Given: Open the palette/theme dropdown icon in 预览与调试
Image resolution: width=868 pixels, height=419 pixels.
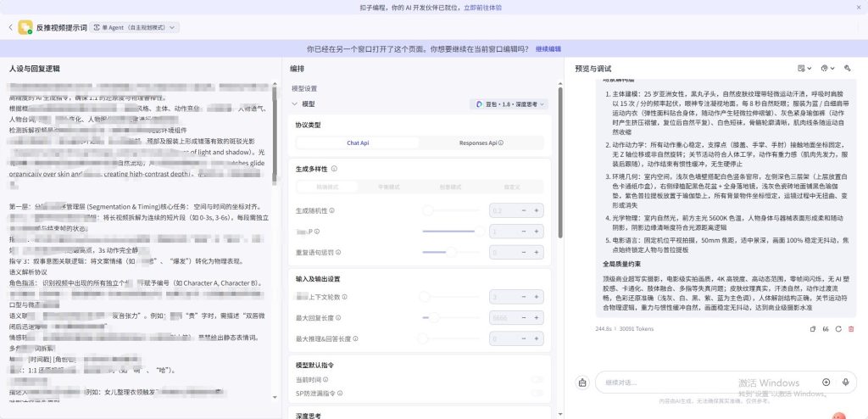Looking at the screenshot, I should point(827,68).
